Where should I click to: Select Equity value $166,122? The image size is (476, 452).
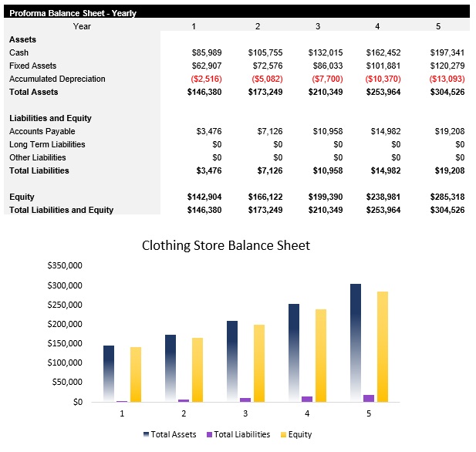pos(265,197)
